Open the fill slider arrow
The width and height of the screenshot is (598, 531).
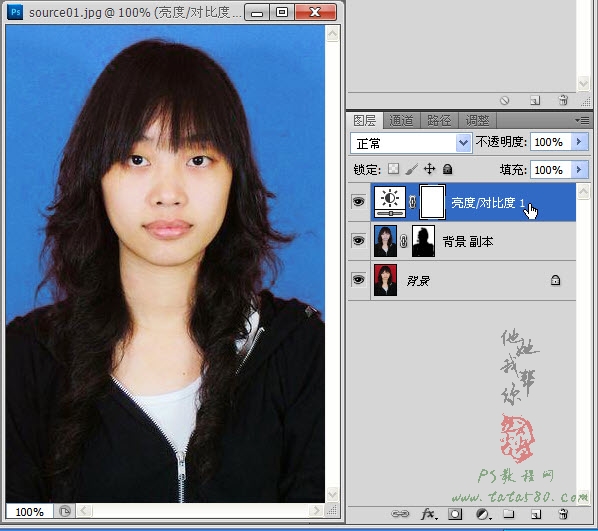click(x=579, y=169)
